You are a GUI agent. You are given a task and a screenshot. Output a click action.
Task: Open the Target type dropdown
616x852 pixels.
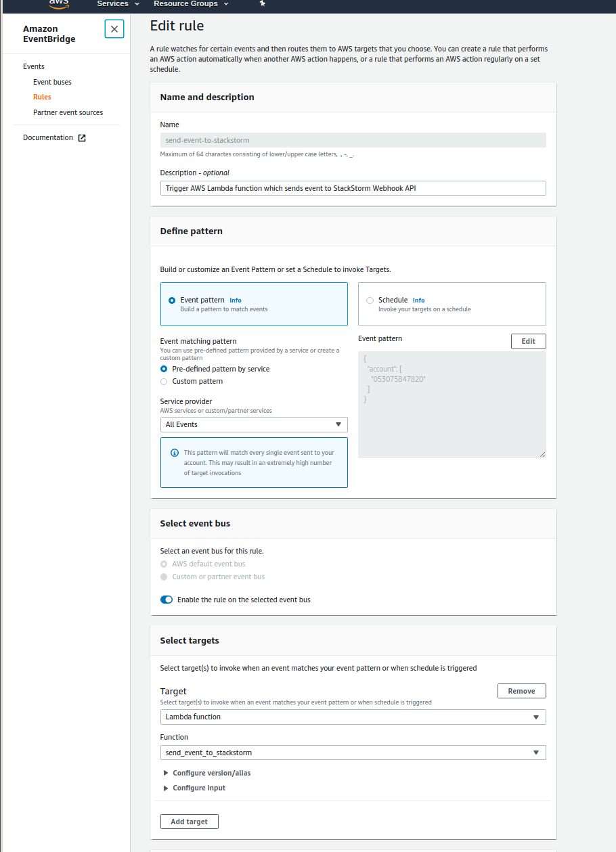point(353,717)
